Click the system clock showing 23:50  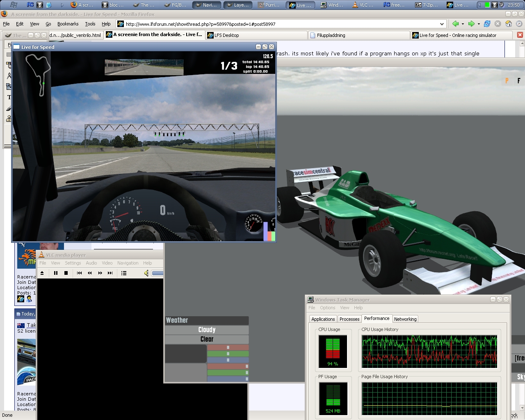(514, 5)
